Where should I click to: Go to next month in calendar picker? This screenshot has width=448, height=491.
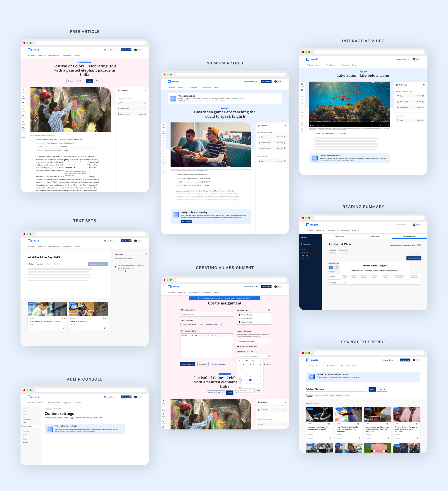[x=261, y=361]
